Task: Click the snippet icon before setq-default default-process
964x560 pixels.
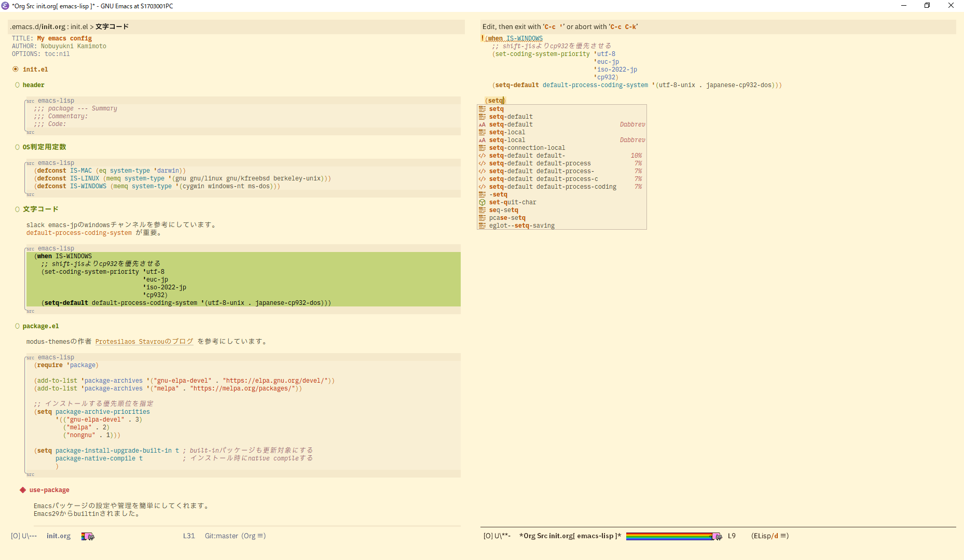Action: 481,163
